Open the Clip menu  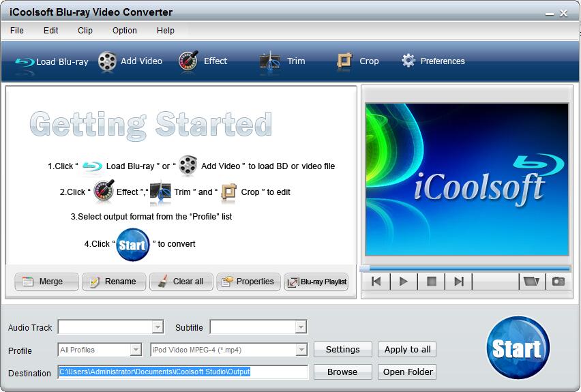point(85,31)
